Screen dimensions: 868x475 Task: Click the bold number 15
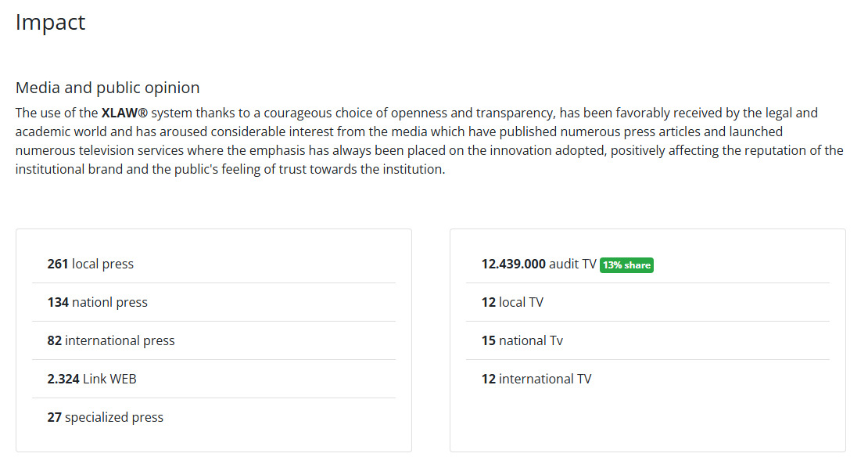coord(488,340)
